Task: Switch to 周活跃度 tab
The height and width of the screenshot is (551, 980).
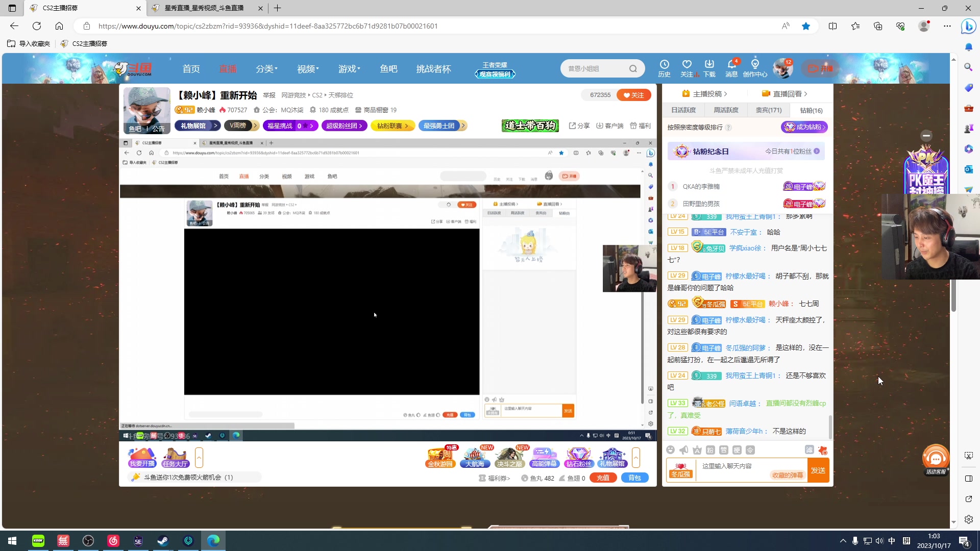Action: pyautogui.click(x=726, y=110)
